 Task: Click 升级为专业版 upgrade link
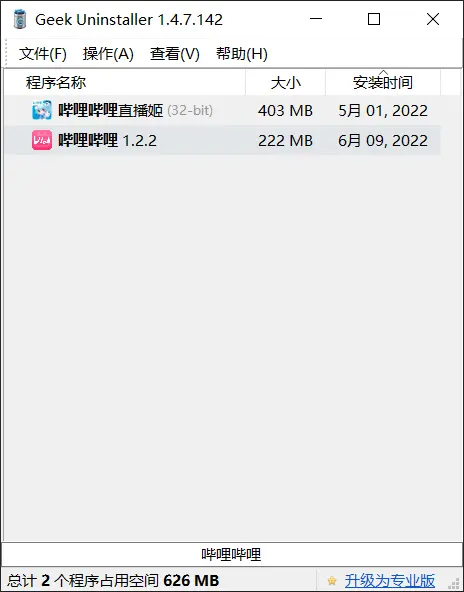[x=390, y=580]
